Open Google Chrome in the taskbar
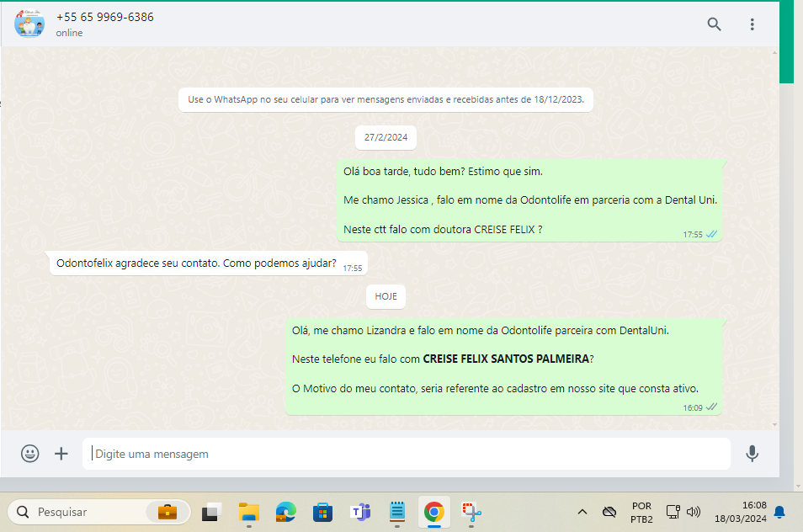This screenshot has height=532, width=803. 433,512
